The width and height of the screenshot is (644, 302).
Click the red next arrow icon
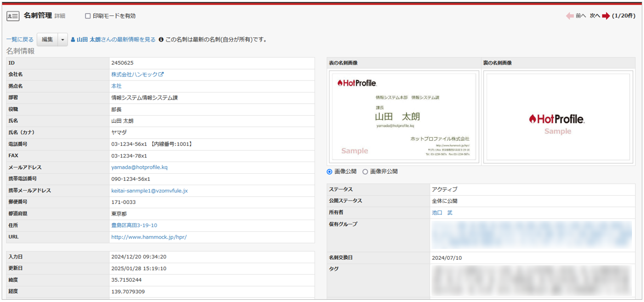pyautogui.click(x=606, y=16)
